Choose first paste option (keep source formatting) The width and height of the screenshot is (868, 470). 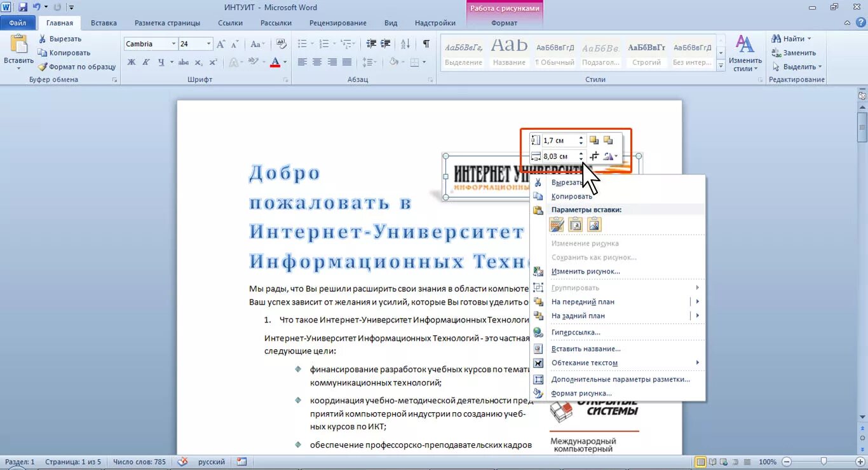click(x=557, y=224)
